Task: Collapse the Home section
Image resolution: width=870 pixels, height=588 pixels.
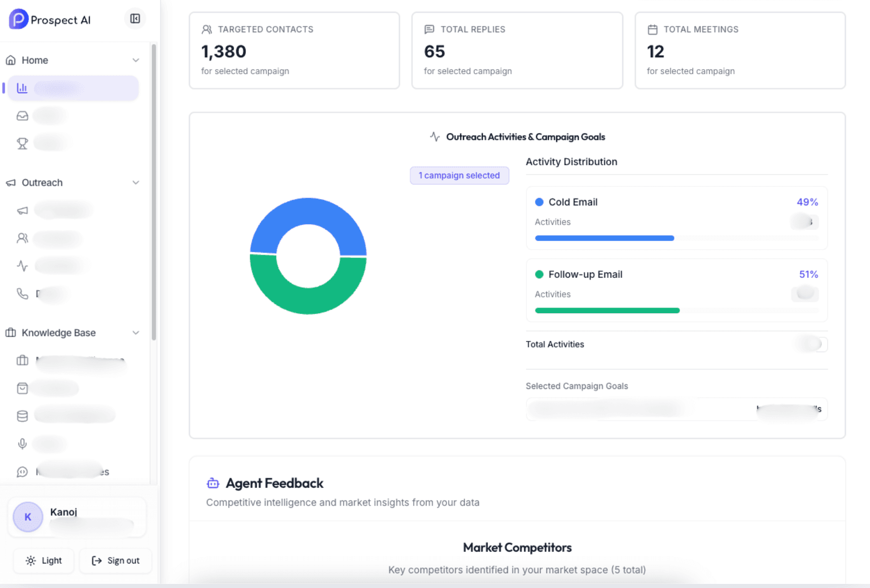Action: (x=136, y=60)
